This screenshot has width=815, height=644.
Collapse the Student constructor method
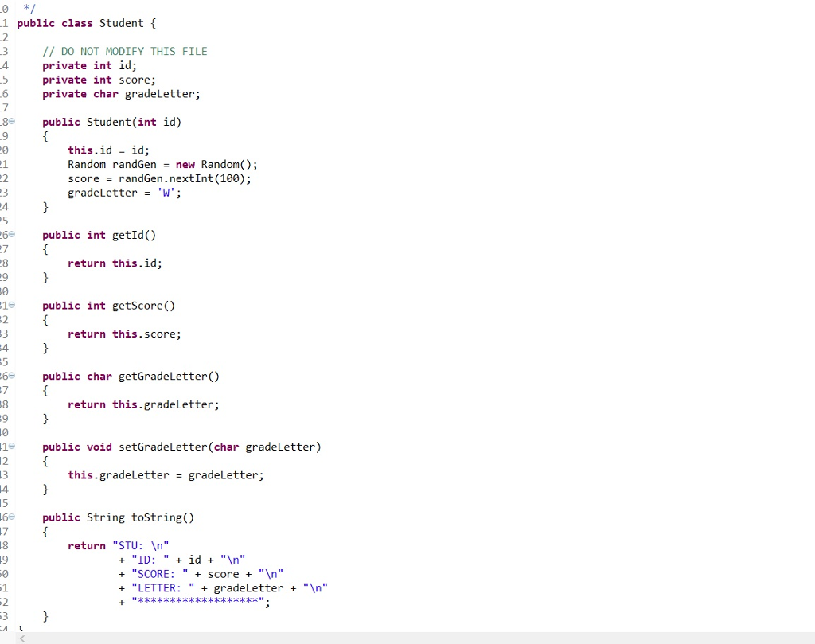tap(11, 122)
